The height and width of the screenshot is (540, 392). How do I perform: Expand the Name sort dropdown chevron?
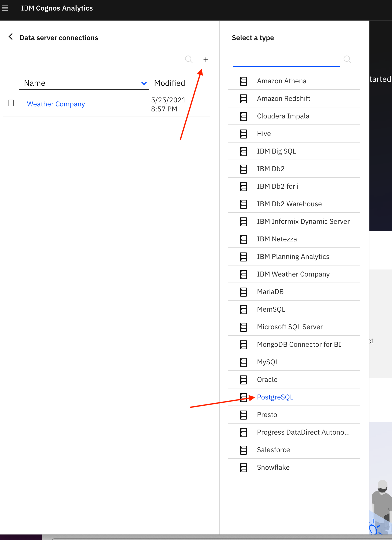point(144,83)
